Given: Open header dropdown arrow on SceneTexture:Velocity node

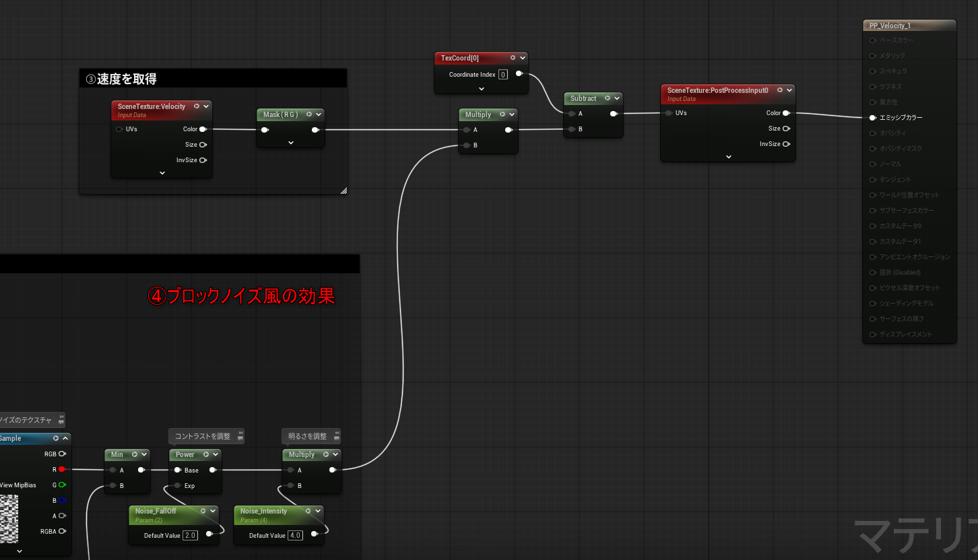Looking at the screenshot, I should tap(206, 106).
